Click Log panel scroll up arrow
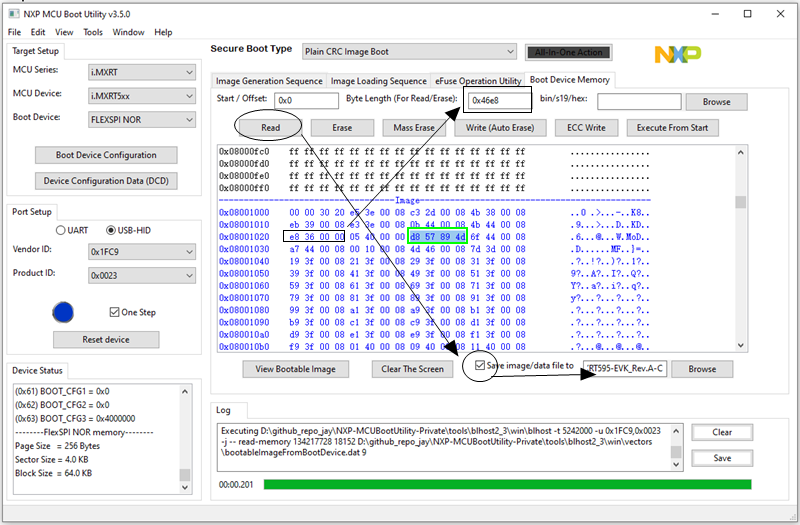This screenshot has height=525, width=800. (x=676, y=431)
